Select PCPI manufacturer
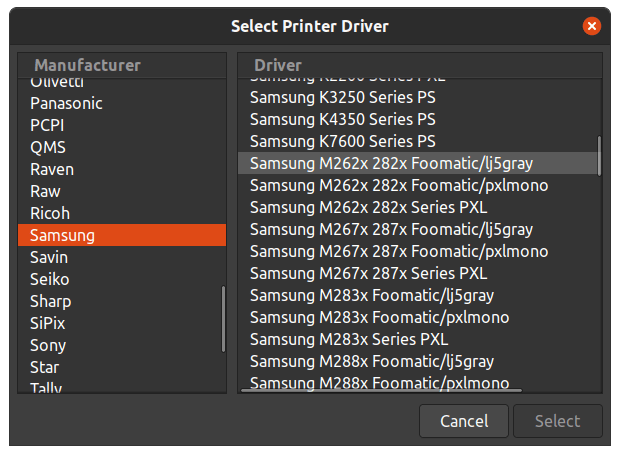 point(122,125)
